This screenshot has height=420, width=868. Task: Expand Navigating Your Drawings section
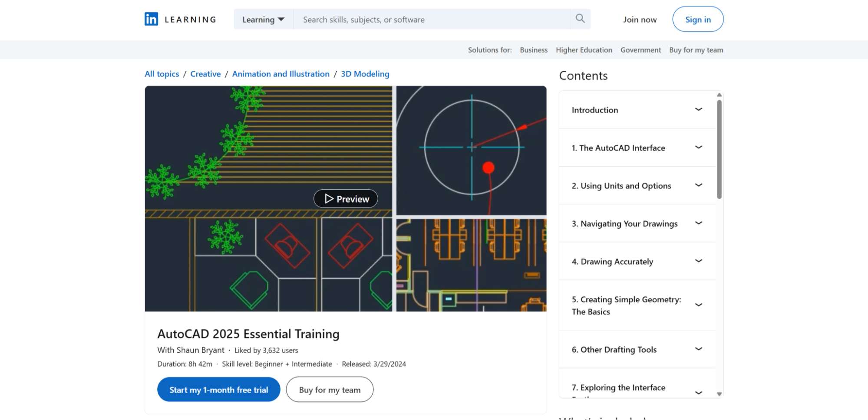click(x=637, y=223)
